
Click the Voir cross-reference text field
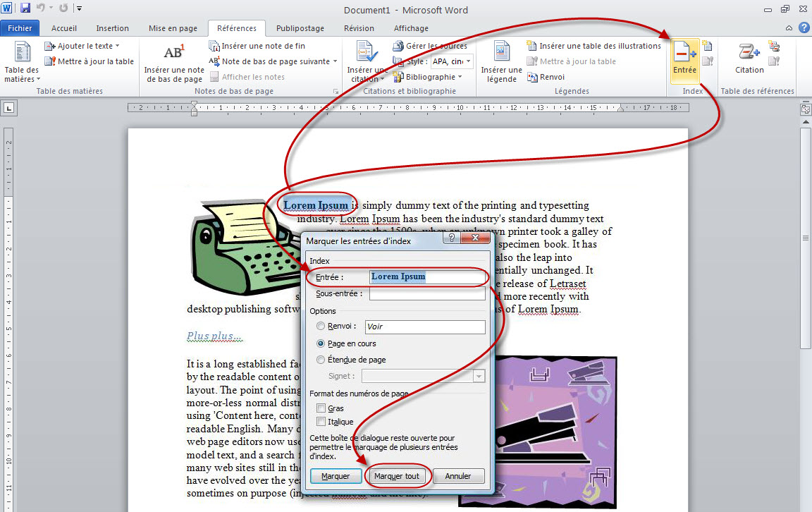(425, 327)
